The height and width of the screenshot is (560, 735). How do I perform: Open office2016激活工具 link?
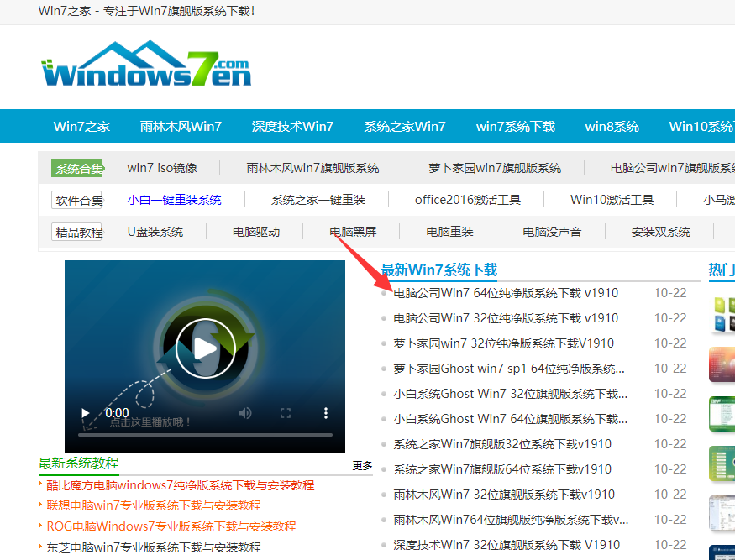(x=468, y=200)
